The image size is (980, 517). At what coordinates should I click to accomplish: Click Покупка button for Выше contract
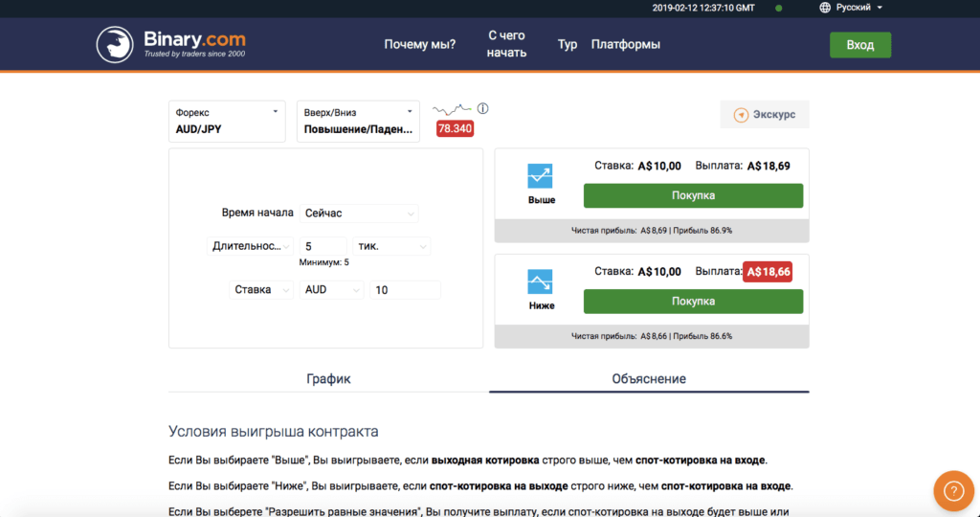pos(693,195)
